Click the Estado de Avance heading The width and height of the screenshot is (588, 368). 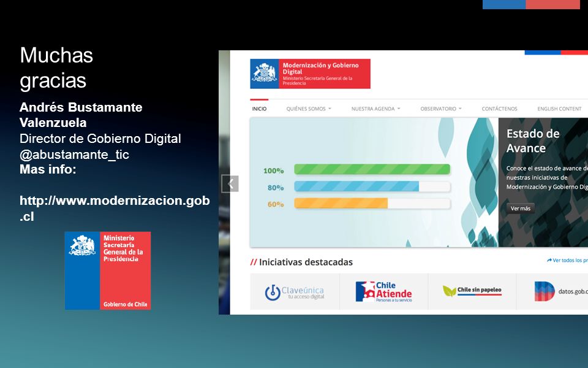[532, 141]
